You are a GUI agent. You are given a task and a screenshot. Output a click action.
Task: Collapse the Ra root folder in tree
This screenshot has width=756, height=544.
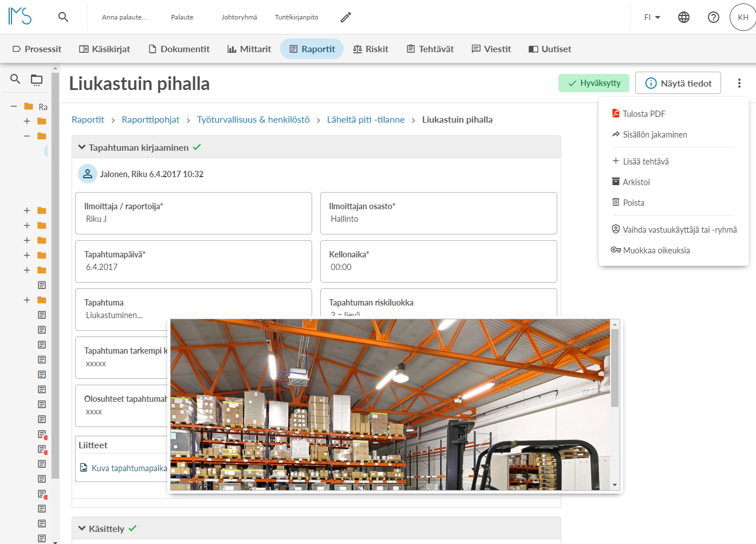point(14,106)
